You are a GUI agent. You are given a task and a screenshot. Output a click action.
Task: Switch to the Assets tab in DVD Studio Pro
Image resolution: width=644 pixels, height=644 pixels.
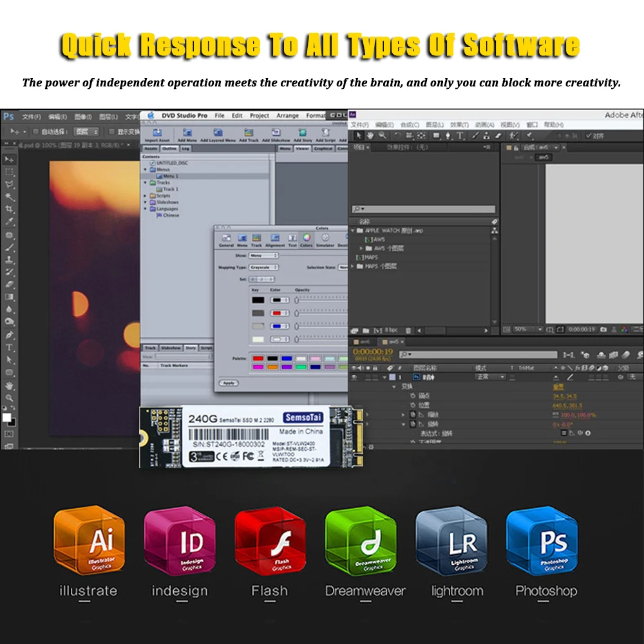point(151,148)
